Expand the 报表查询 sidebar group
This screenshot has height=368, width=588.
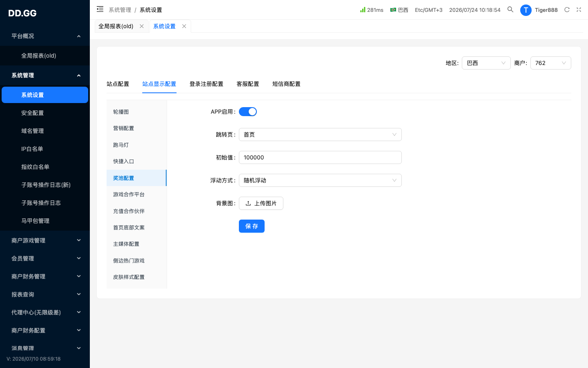pyautogui.click(x=45, y=294)
